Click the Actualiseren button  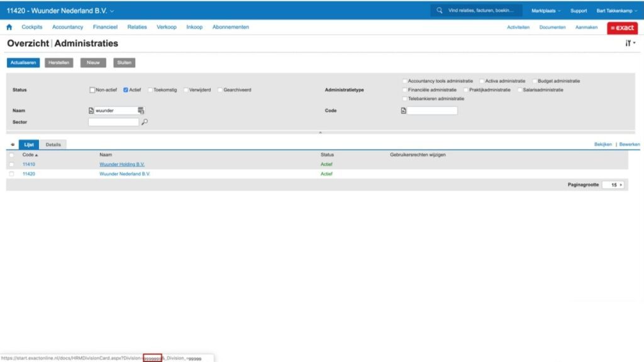(23, 62)
